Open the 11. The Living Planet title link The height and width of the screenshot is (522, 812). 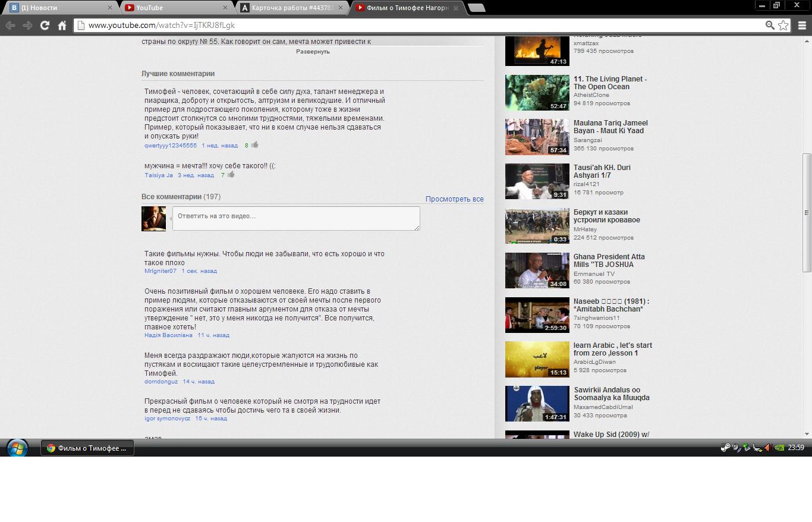(x=610, y=83)
